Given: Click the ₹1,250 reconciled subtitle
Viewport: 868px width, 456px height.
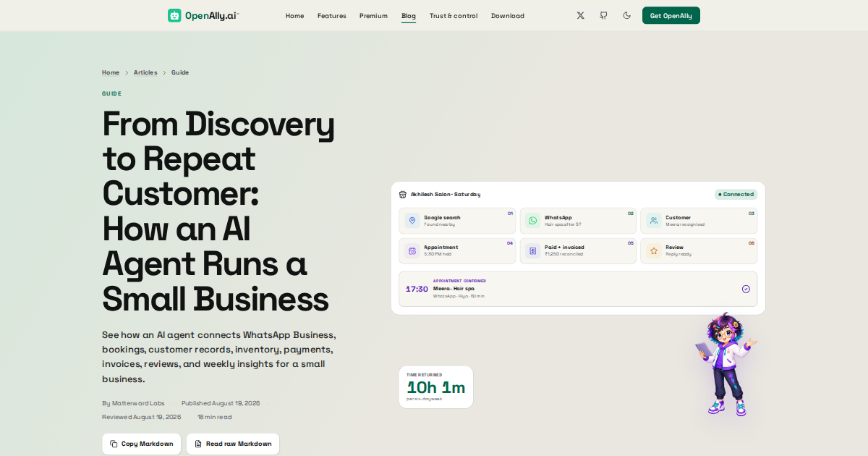Looking at the screenshot, I should (x=566, y=254).
